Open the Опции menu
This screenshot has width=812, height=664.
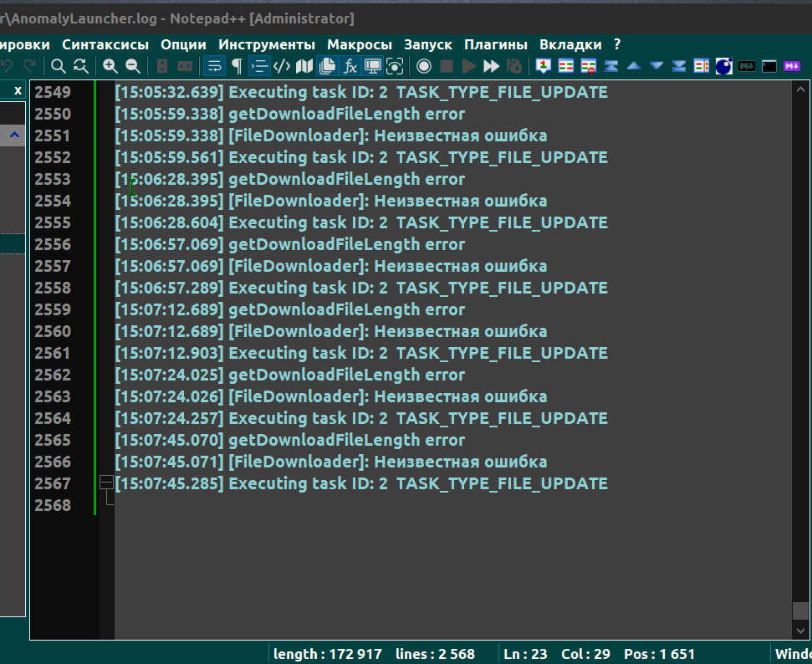click(183, 44)
